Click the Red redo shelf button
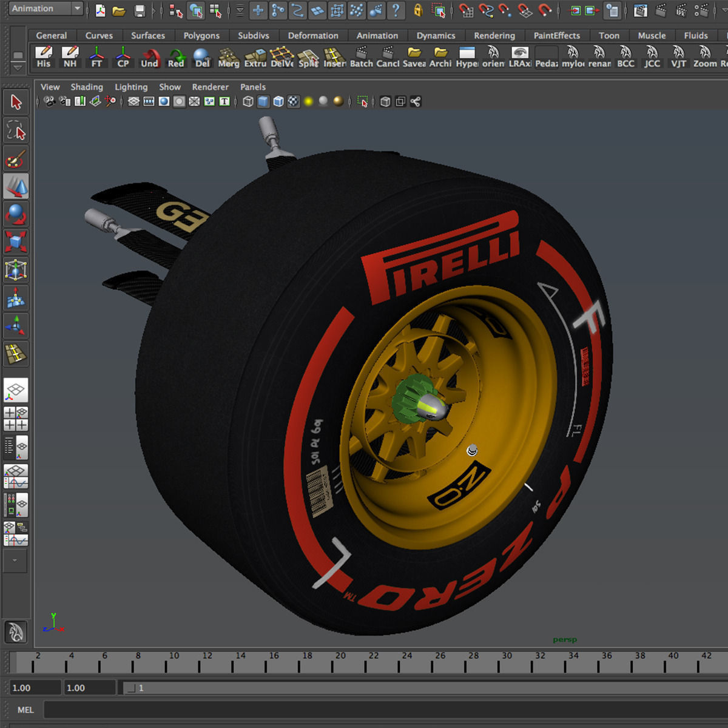Screen dimensions: 728x728 tap(176, 57)
